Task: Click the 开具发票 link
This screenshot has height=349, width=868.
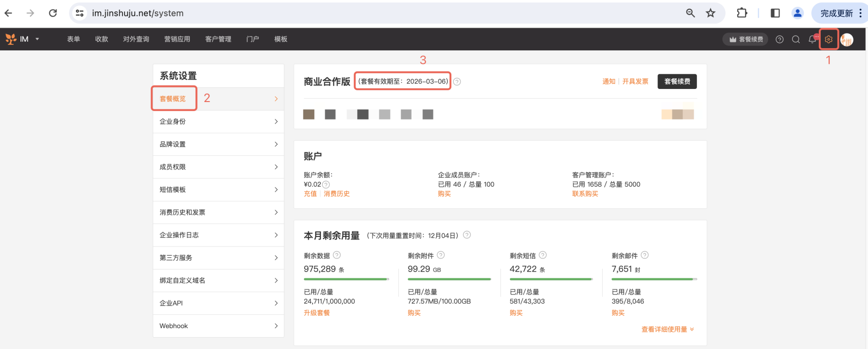Action: (635, 82)
